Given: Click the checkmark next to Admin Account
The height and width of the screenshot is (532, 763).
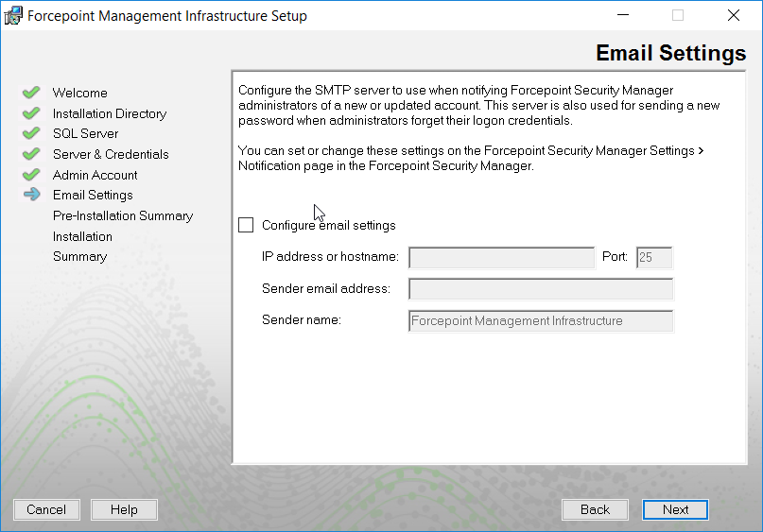Looking at the screenshot, I should pos(31,174).
